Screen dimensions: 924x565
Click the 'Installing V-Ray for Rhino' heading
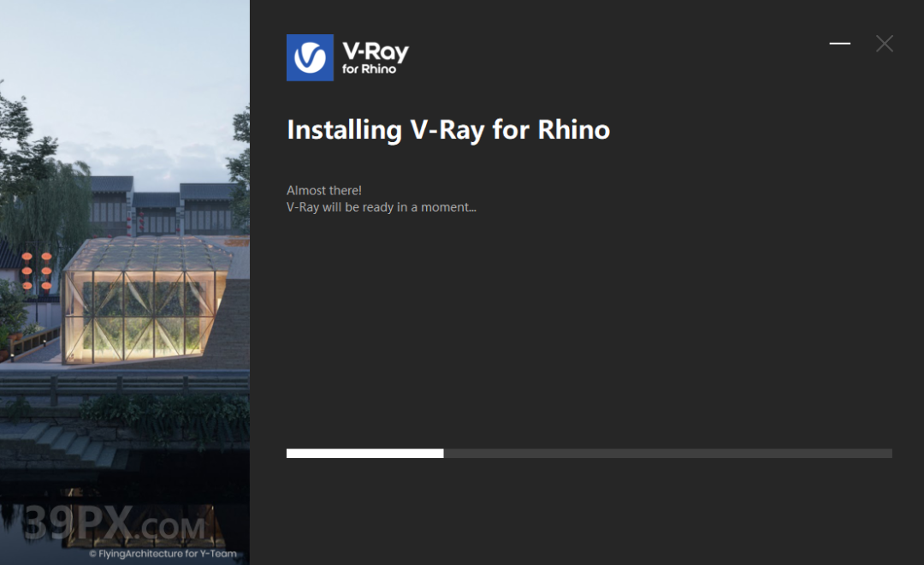point(448,130)
